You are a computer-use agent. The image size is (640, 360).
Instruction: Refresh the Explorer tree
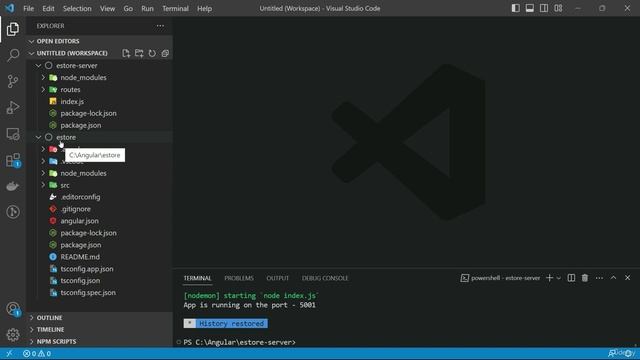coord(152,53)
